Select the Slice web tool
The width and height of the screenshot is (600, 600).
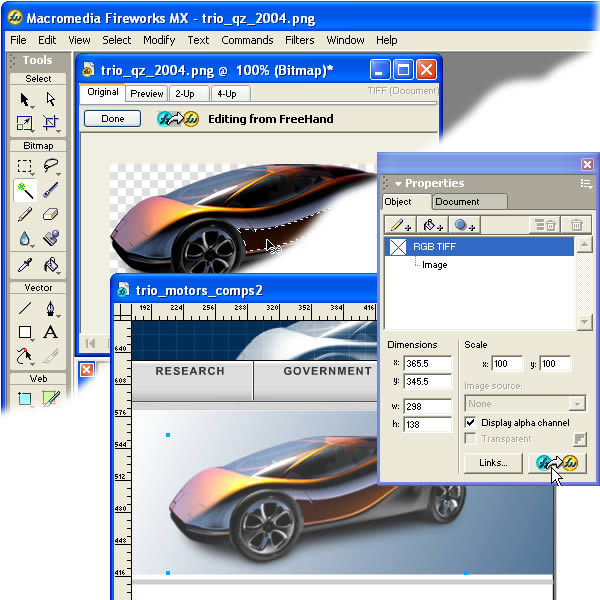51,398
